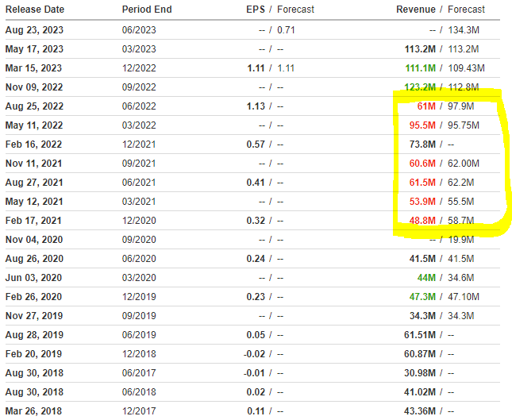Select the Nov 09, 2022 release date
This screenshot has height=420, width=512.
click(35, 87)
